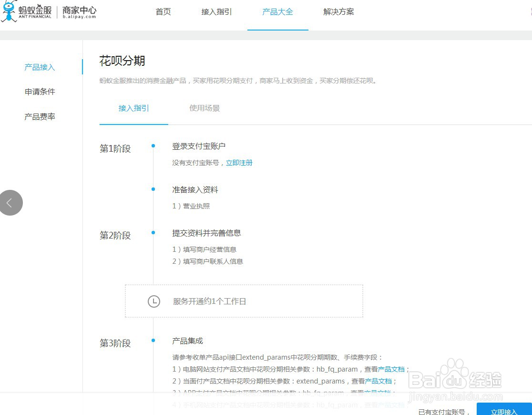The image size is (532, 415).
Task: Click the 产品集成 heading
Action: point(188,341)
